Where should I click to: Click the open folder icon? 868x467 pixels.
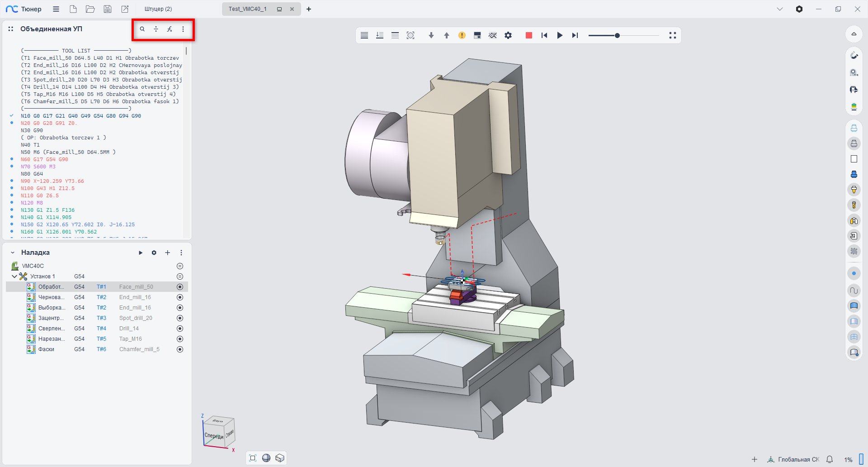(90, 9)
